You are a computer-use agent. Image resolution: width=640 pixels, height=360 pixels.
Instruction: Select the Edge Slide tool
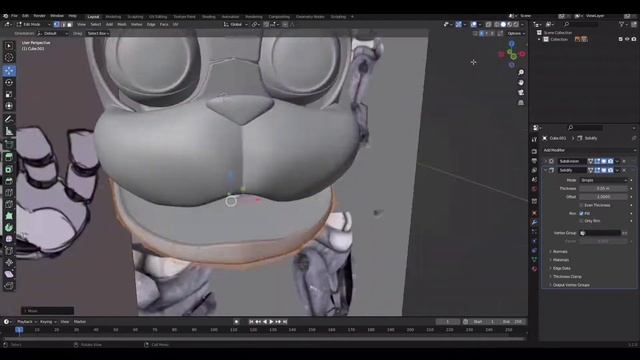(x=9, y=251)
